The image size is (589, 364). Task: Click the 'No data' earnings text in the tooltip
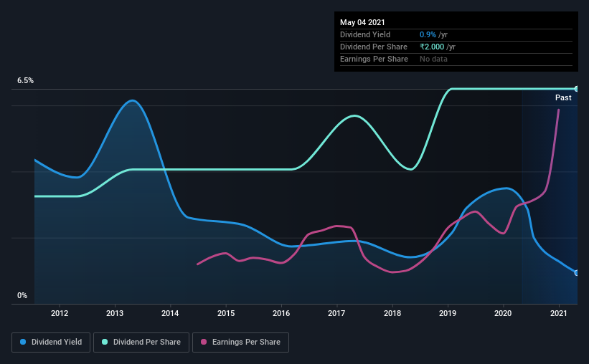click(433, 59)
